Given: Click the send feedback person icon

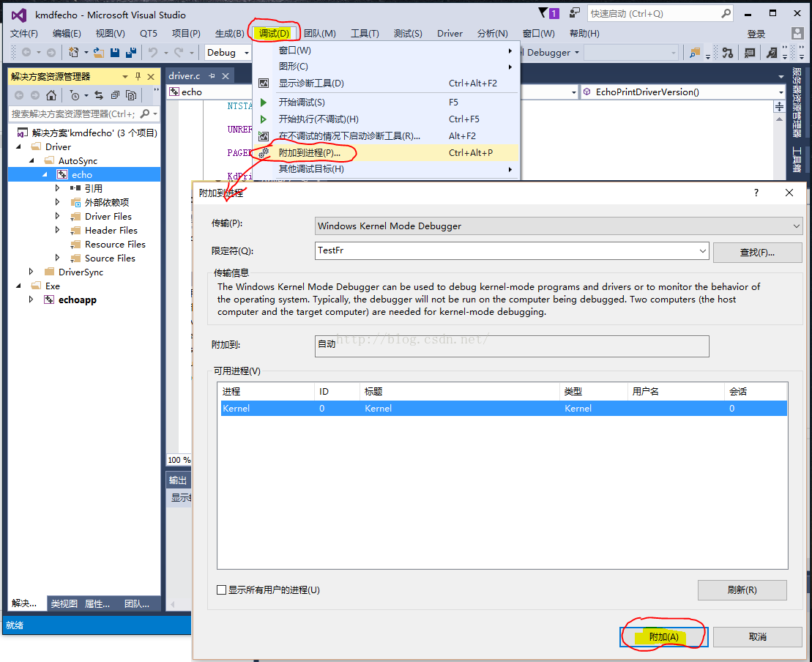Looking at the screenshot, I should [x=574, y=13].
